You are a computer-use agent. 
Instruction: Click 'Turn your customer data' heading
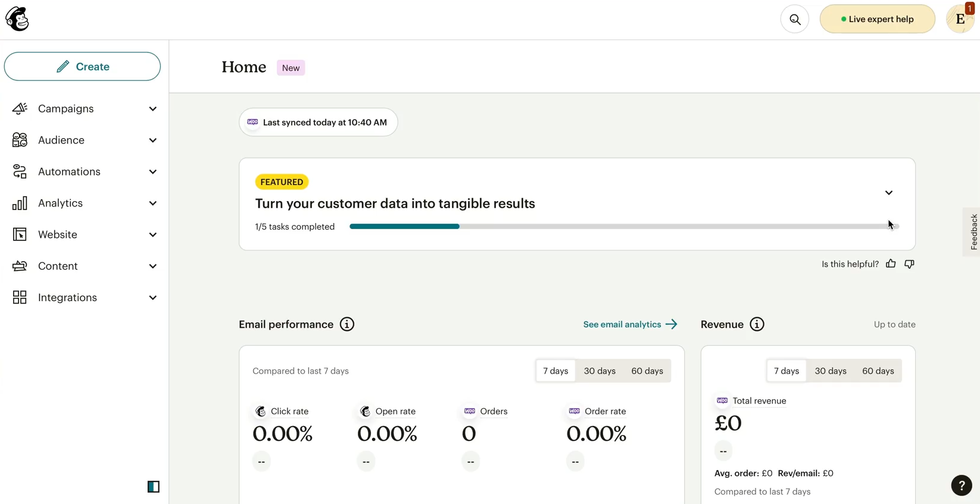pos(395,204)
